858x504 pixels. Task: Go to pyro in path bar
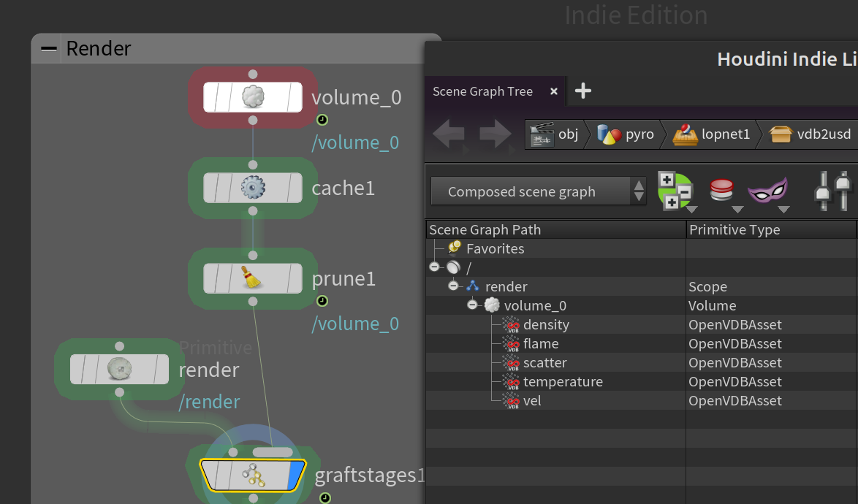click(626, 134)
